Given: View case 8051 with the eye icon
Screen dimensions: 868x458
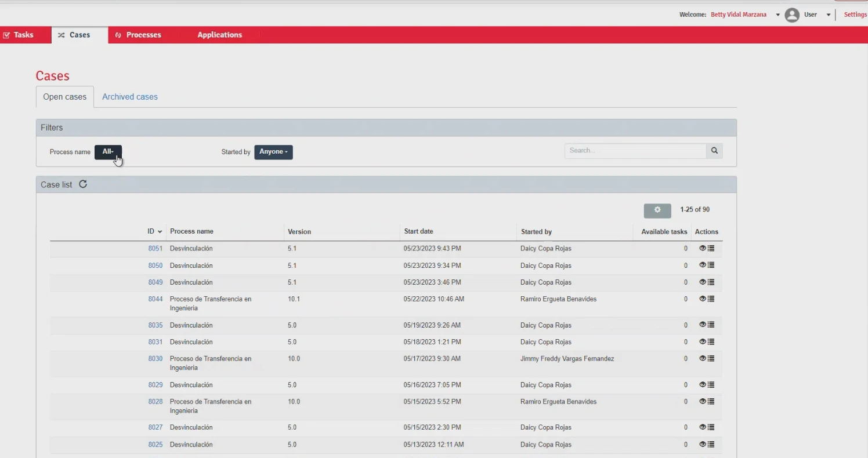Looking at the screenshot, I should [x=703, y=248].
